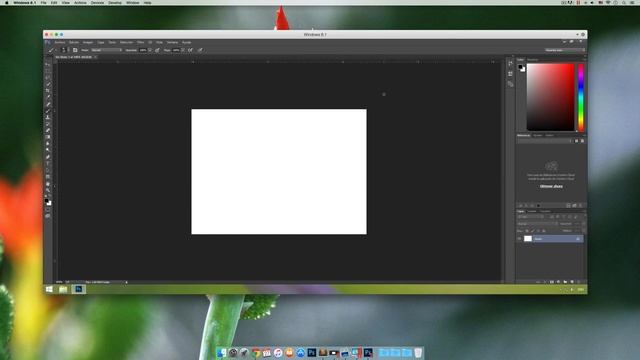This screenshot has height=360, width=640.
Task: Select the Brush tool in the toolbox
Action: 48,111
